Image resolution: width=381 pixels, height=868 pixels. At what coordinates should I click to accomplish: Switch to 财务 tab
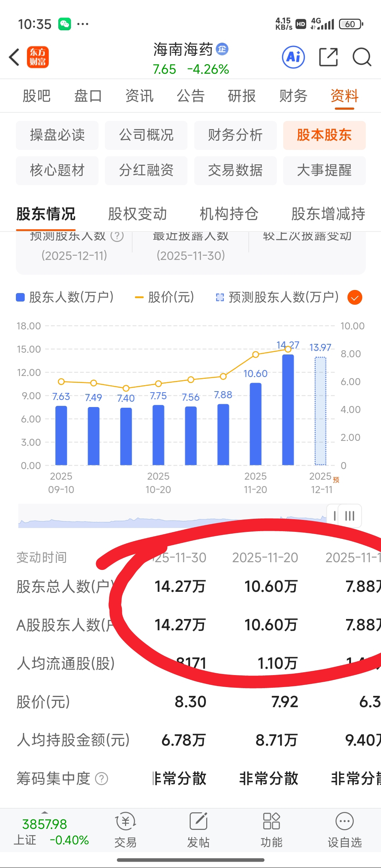(x=293, y=96)
